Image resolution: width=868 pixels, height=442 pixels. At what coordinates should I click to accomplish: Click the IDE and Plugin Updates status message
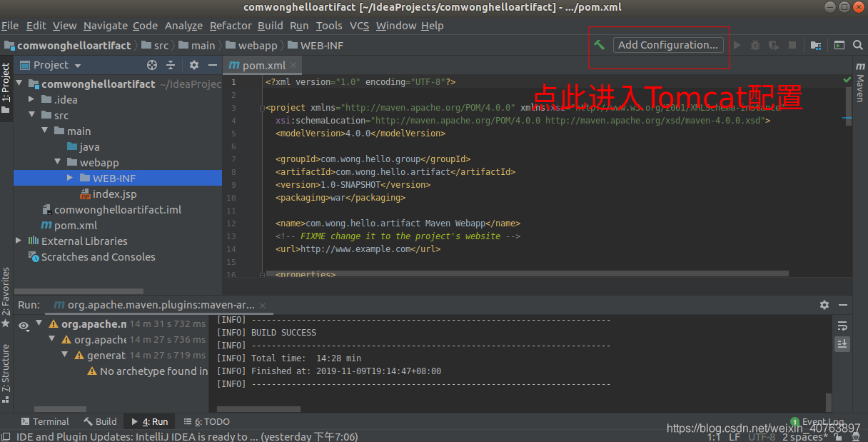(x=187, y=436)
